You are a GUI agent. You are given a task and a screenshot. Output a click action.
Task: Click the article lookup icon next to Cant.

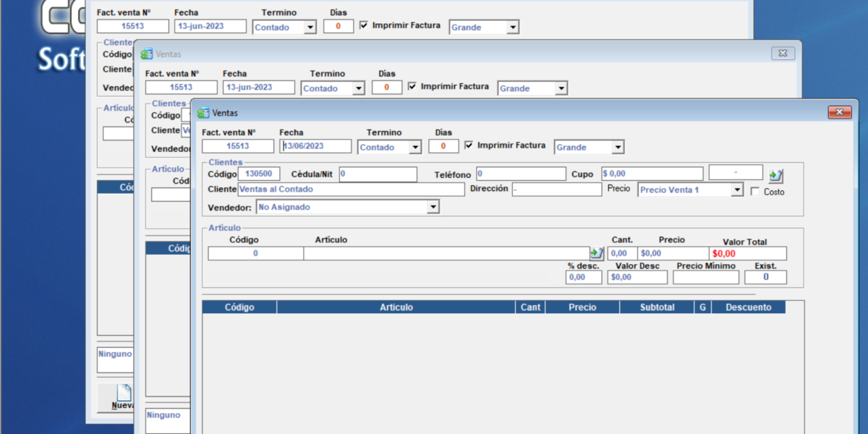click(x=596, y=253)
